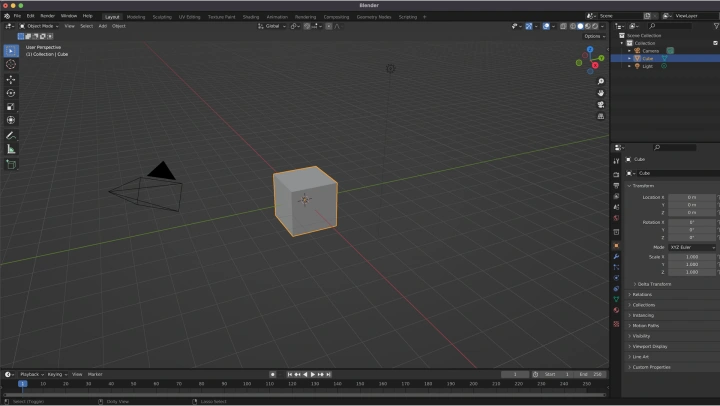Open the viewport Add menu
This screenshot has height=406, width=720.
coord(102,26)
